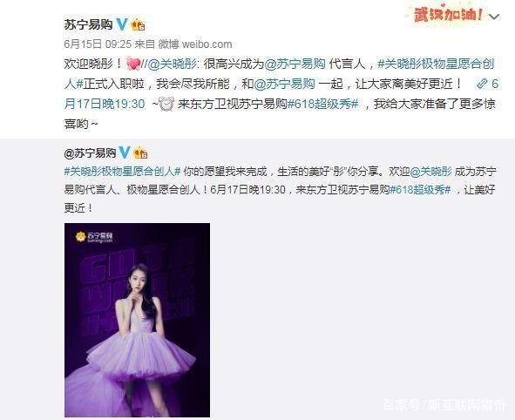Expand the post options chevron at top right
Image resolution: width=515 pixels, height=420 pixels.
point(494,17)
